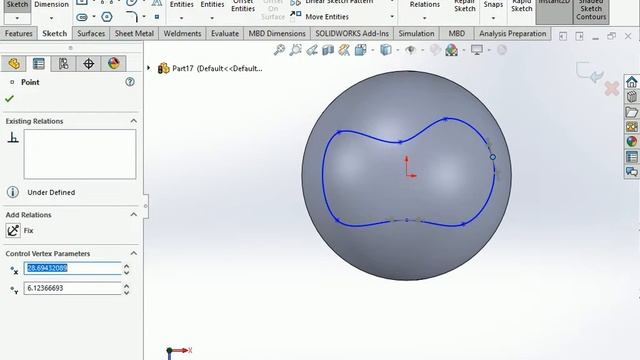The image size is (640, 360).
Task: Select the Sketch Fillet tool
Action: coord(132,17)
